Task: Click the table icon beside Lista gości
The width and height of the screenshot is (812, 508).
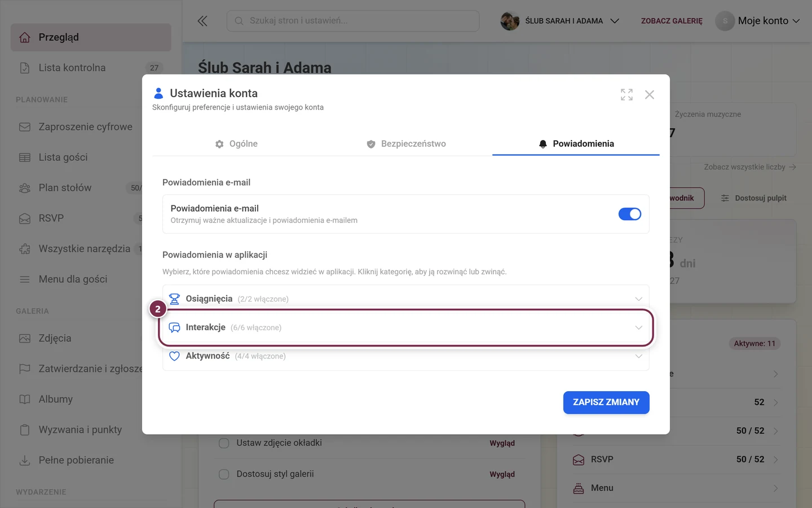Action: (25, 157)
